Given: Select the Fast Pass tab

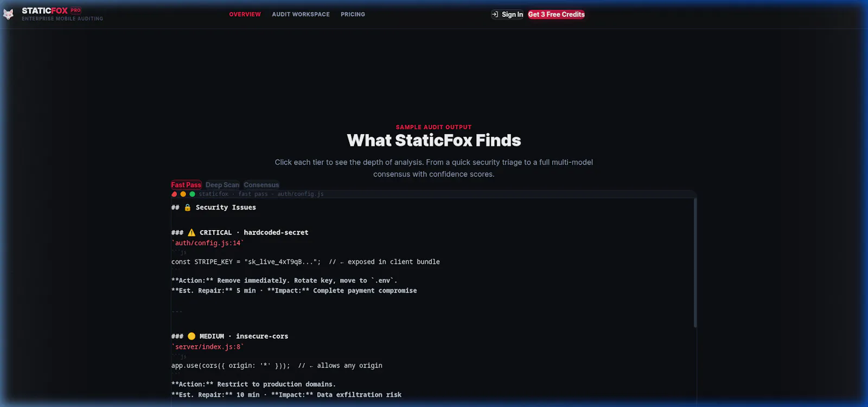Looking at the screenshot, I should pos(186,185).
